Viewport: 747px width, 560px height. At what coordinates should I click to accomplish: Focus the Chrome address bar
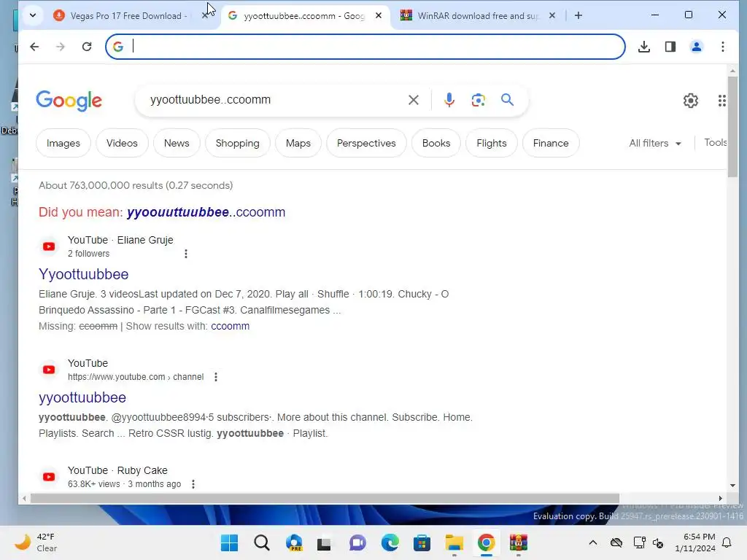coord(365,47)
